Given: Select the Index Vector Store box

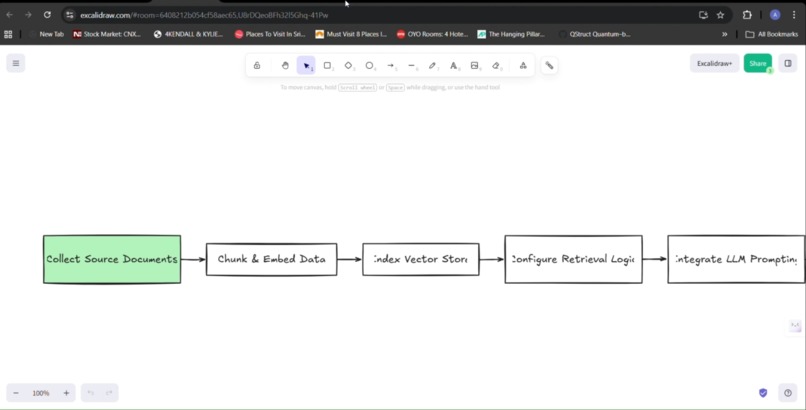Looking at the screenshot, I should (421, 259).
